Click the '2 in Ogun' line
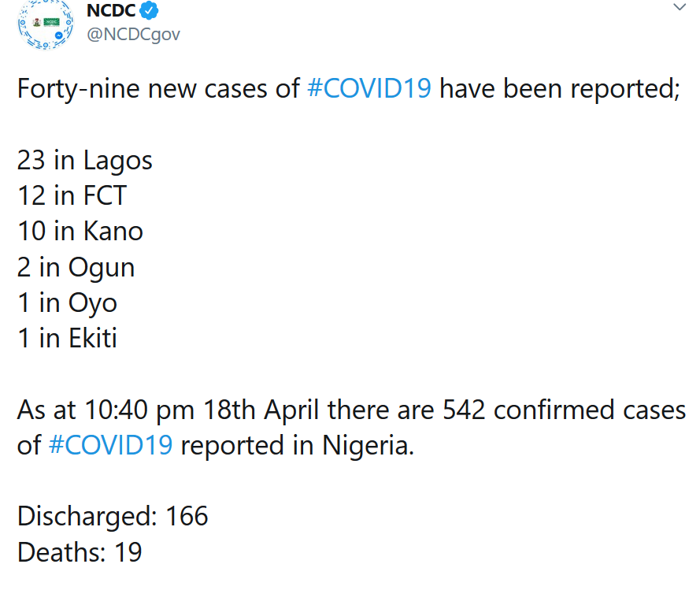The height and width of the screenshot is (590, 700). [76, 268]
